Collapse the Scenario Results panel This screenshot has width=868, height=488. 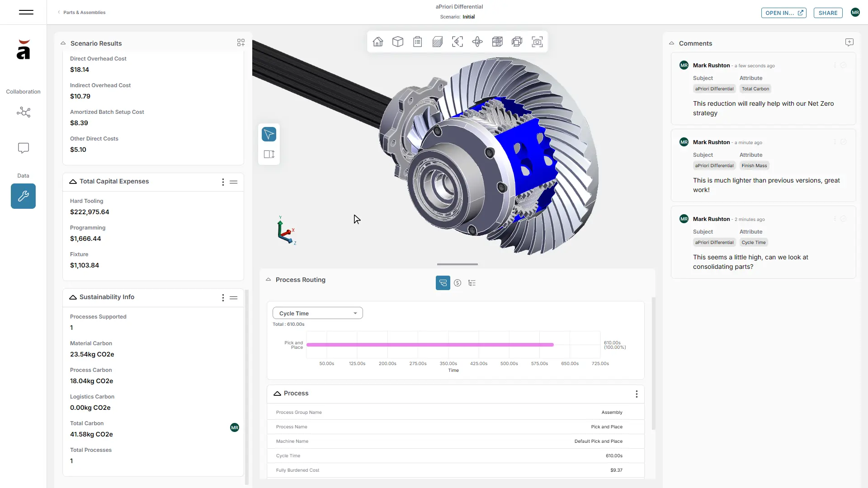coord(63,43)
